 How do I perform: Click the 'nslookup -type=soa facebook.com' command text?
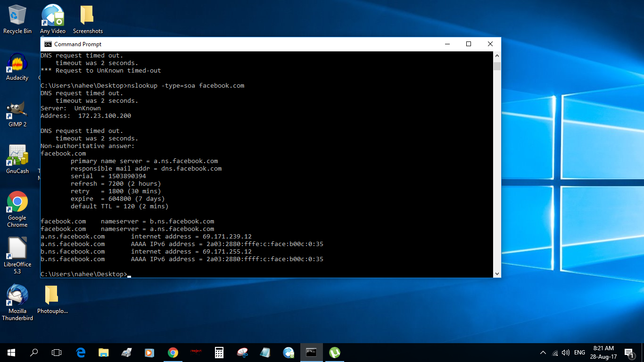(x=186, y=86)
